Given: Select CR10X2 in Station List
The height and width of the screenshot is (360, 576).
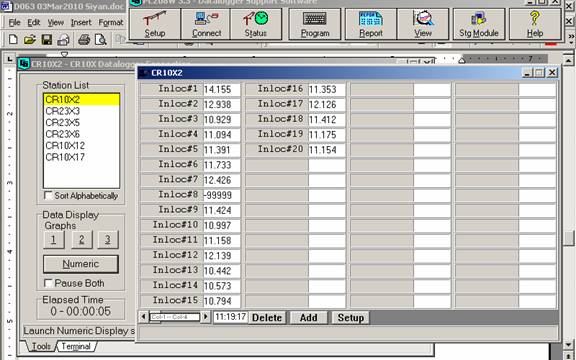Looking at the screenshot, I should pos(81,100).
